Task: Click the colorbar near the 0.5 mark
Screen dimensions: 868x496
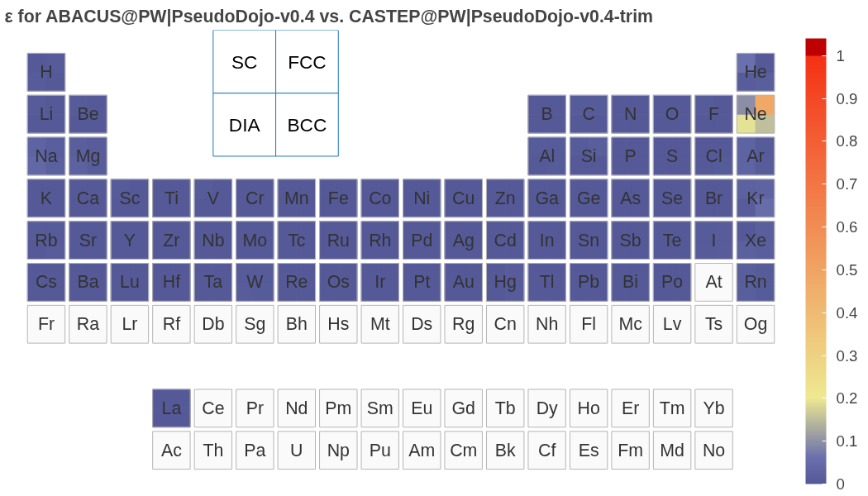Action: (x=816, y=269)
